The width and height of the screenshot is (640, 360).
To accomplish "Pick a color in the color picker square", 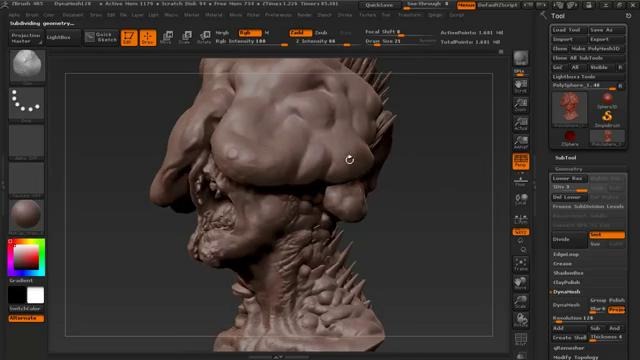I will coord(27,257).
